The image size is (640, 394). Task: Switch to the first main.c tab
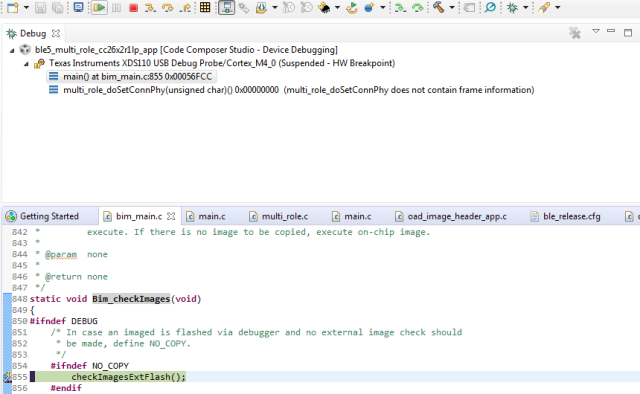tap(212, 216)
